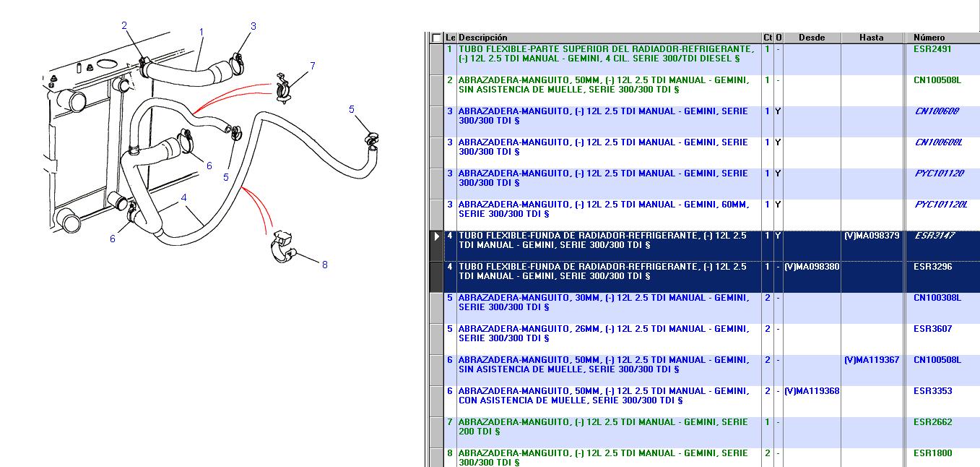Viewport: 980px width, 467px height.
Task: Click the hose clip drawing labelled 8
Action: pos(282,246)
